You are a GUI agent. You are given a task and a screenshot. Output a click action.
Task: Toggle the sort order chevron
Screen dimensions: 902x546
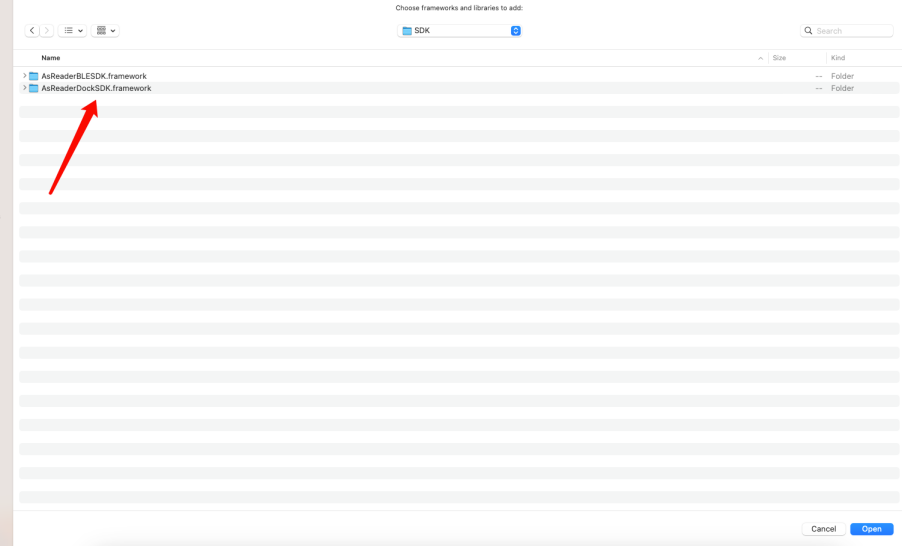pyautogui.click(x=760, y=58)
